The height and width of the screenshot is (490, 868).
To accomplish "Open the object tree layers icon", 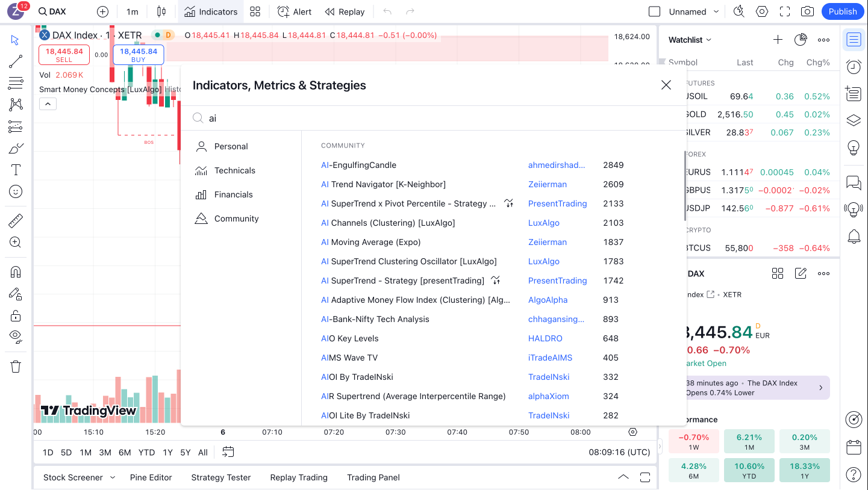I will tap(854, 120).
